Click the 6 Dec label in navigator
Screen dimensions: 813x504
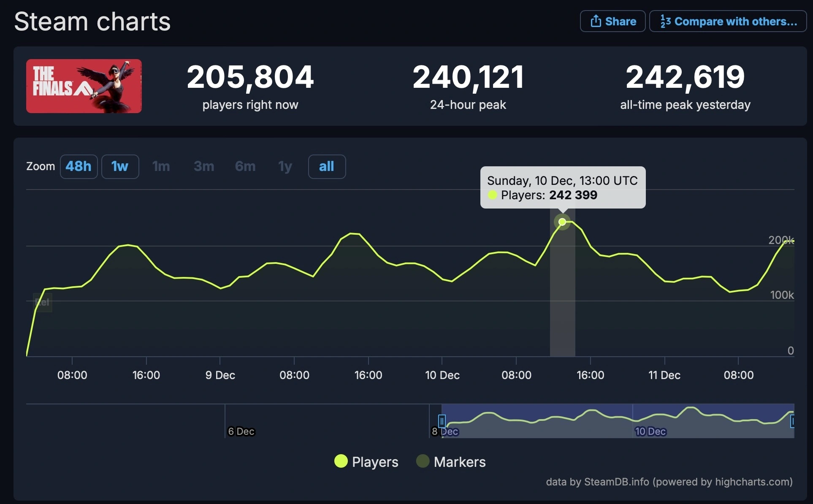(x=241, y=431)
